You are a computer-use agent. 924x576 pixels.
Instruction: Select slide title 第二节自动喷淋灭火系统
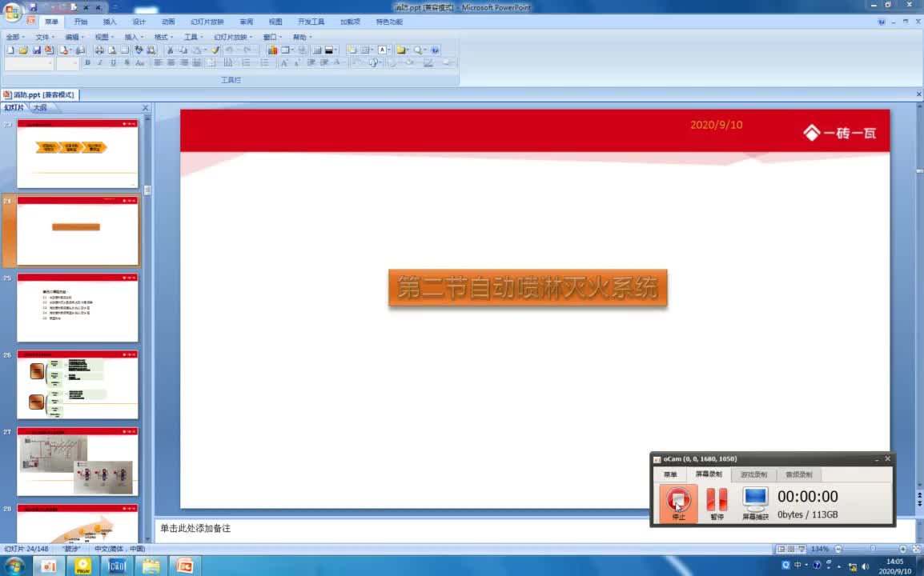pyautogui.click(x=528, y=288)
